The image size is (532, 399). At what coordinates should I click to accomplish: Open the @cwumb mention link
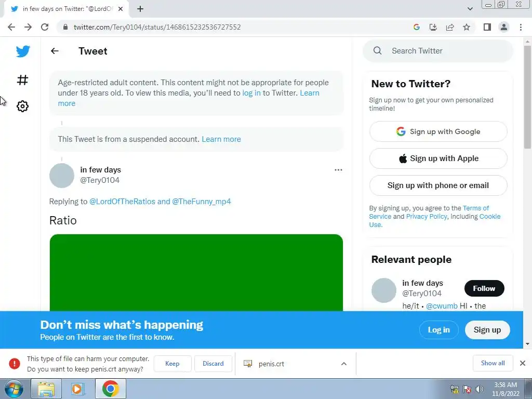[x=442, y=306]
